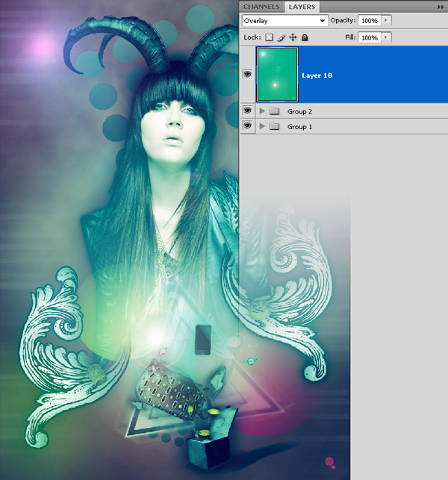Select the Group 2 layer name
The width and height of the screenshot is (448, 480).
(299, 112)
